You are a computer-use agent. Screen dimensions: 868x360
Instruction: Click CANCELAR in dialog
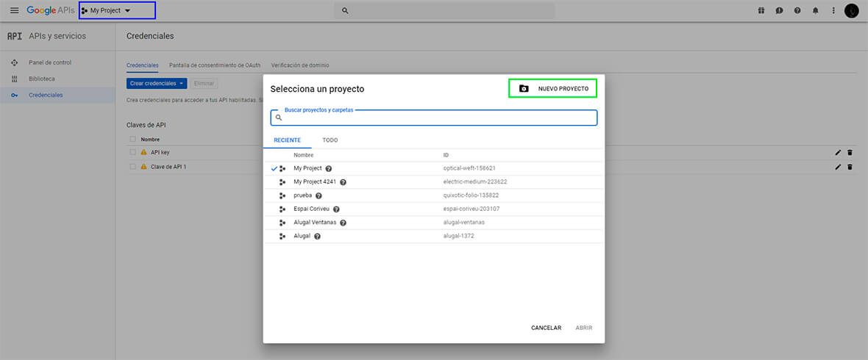pyautogui.click(x=547, y=328)
